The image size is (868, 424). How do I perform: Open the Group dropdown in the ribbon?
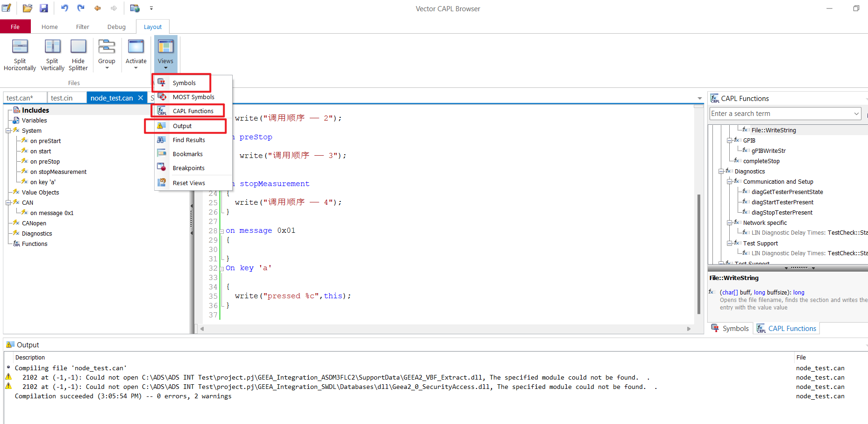click(x=107, y=55)
